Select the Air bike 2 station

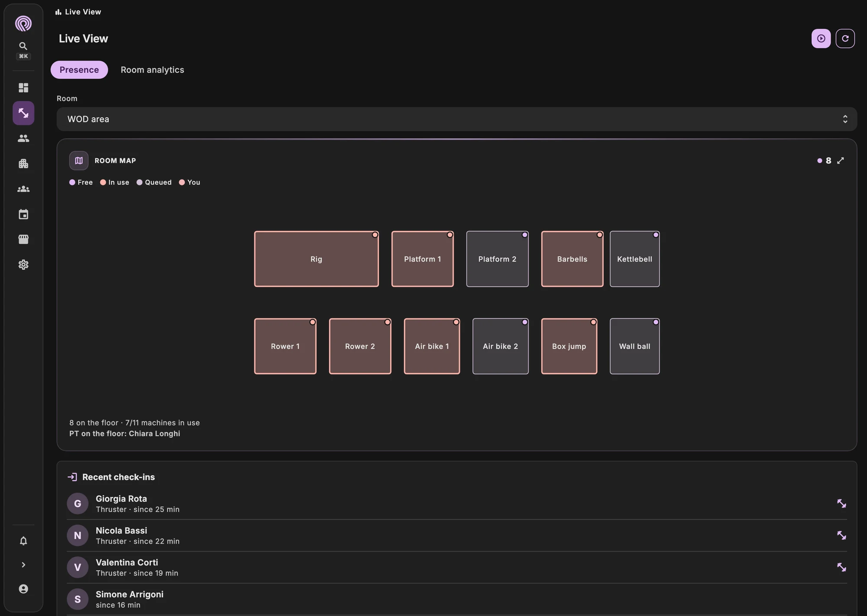500,346
